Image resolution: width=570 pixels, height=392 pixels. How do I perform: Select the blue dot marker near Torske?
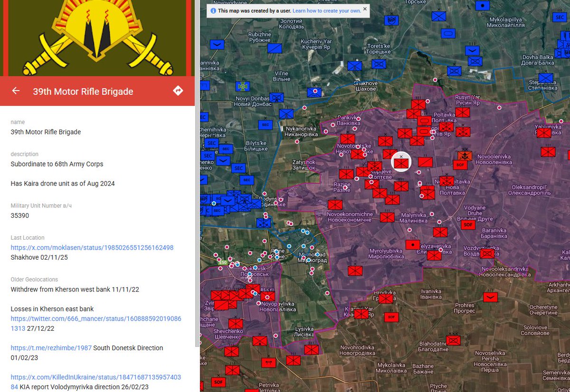pos(483,5)
